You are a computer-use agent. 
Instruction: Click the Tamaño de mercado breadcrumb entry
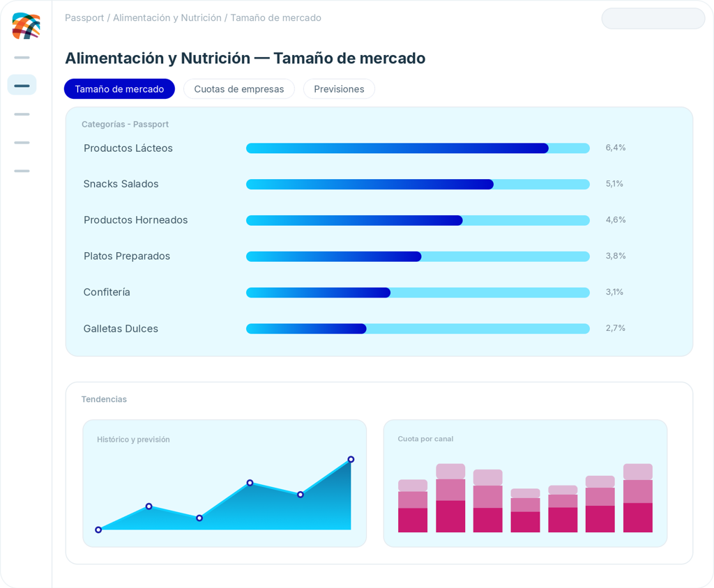[275, 17]
